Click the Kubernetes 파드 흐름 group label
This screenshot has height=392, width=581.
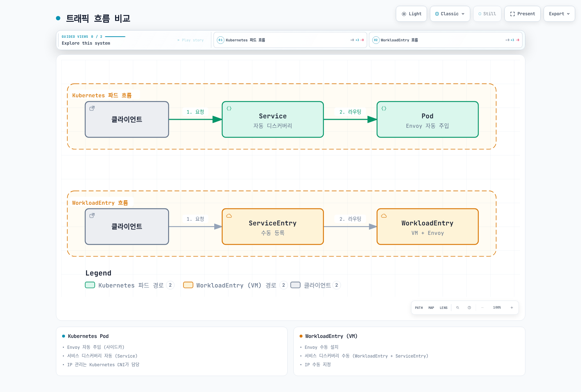[102, 95]
